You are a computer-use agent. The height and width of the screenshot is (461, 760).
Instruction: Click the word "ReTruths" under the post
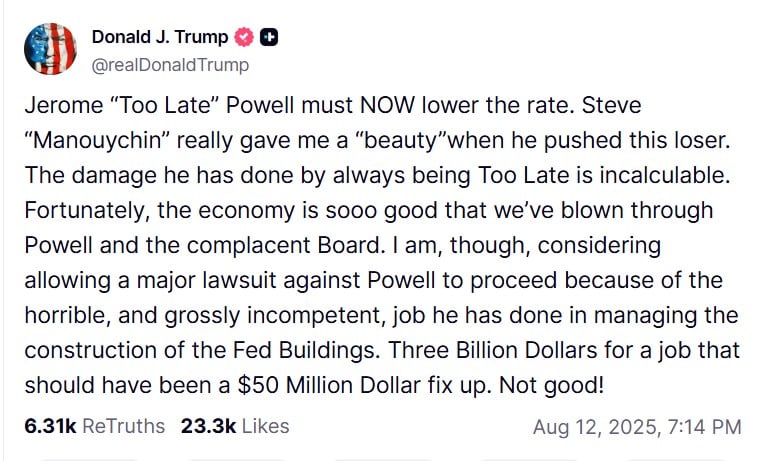pyautogui.click(x=123, y=426)
